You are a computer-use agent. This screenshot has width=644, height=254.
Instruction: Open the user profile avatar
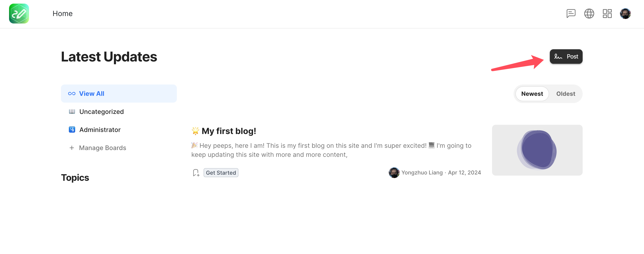pos(625,14)
